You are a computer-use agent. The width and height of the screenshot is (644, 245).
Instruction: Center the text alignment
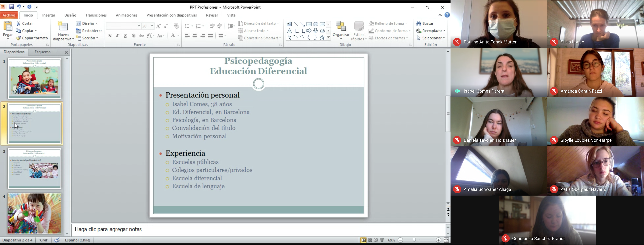(195, 36)
